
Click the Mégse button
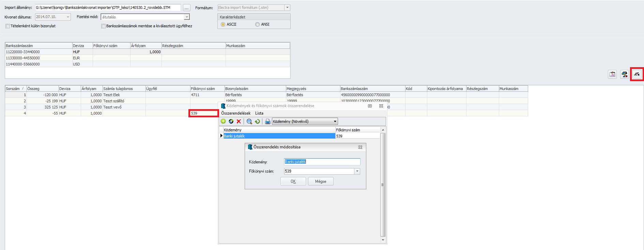point(321,181)
